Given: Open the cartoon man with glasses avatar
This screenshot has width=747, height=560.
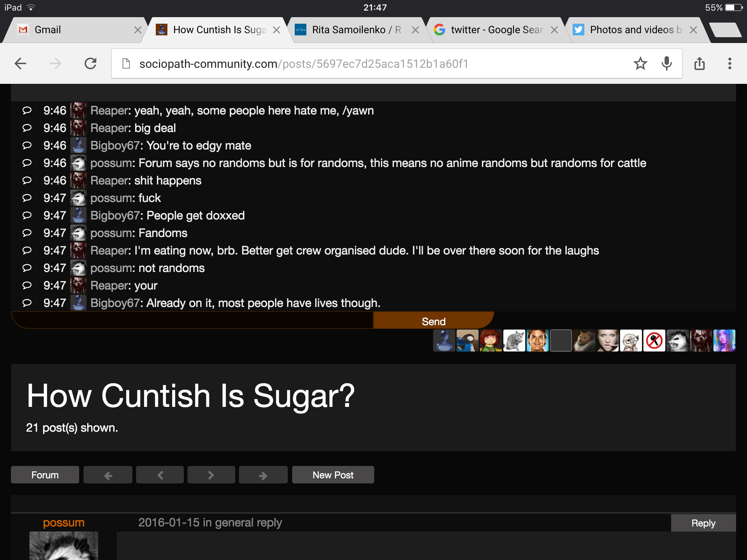Looking at the screenshot, I should click(x=631, y=341).
